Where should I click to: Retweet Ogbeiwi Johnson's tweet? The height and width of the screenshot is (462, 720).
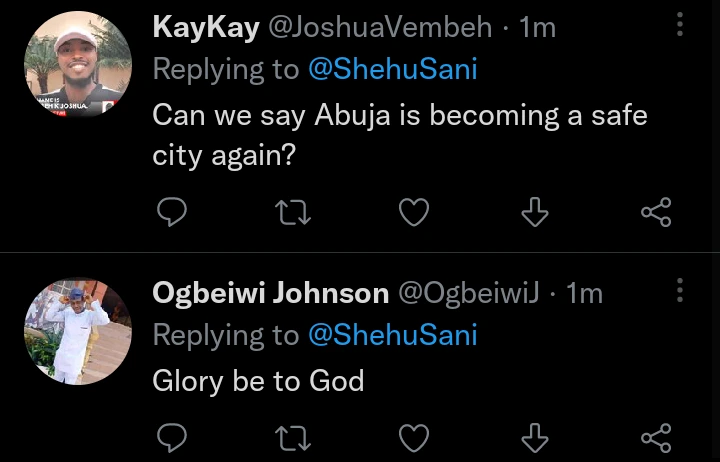pyautogui.click(x=293, y=437)
